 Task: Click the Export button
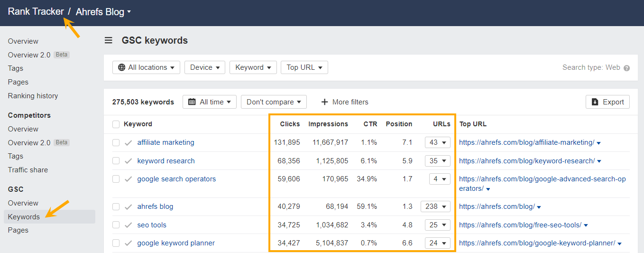pos(608,102)
